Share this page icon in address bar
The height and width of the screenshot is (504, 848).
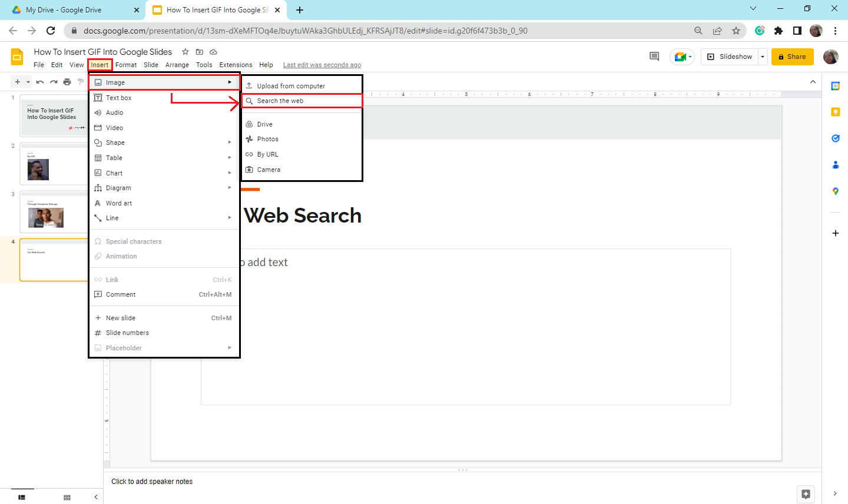[x=717, y=31]
